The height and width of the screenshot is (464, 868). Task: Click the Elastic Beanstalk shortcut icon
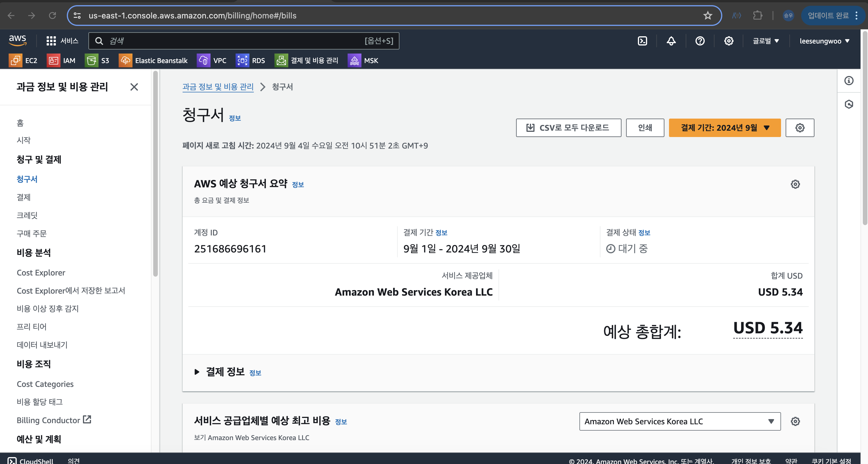(x=125, y=61)
